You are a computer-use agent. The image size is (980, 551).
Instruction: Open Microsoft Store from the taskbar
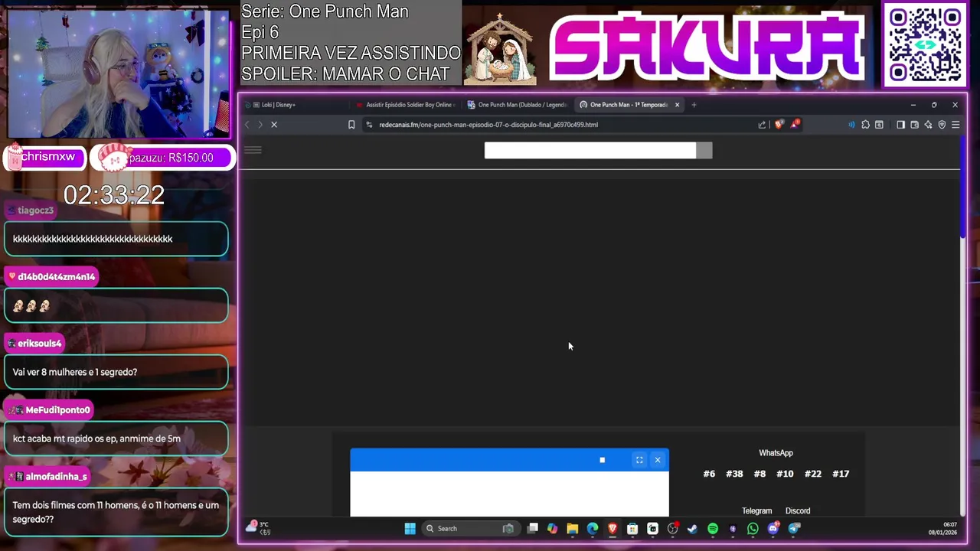coord(632,529)
